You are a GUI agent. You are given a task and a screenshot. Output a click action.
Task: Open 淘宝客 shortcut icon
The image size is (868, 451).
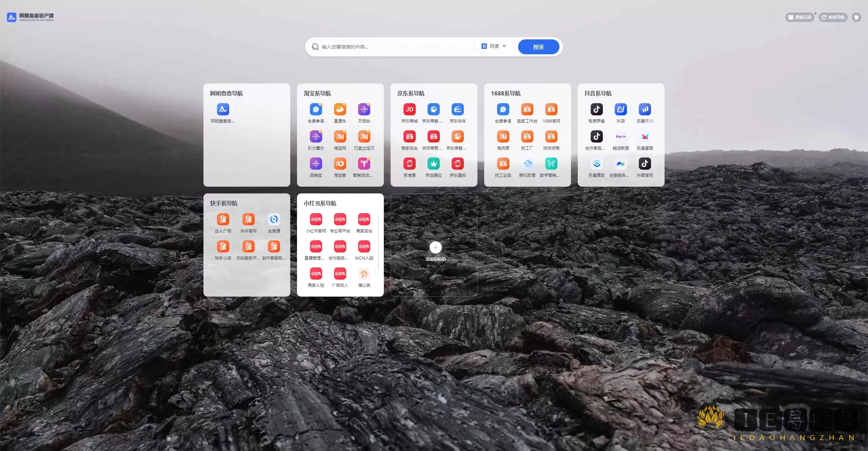pos(340,164)
